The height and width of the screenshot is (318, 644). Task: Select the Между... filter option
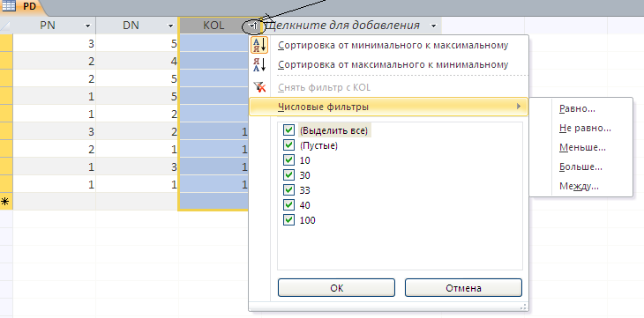(x=579, y=186)
